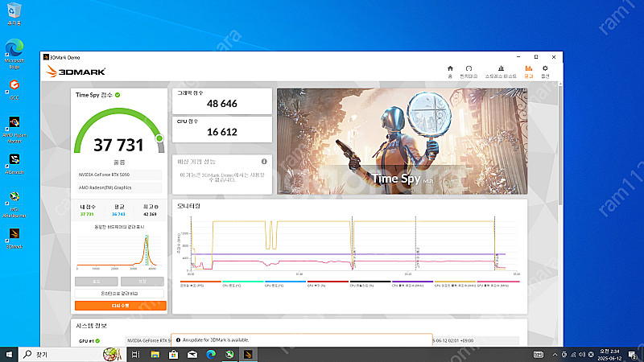Screen dimensions: 644x362
Task: Click the volume icon in system tray
Action: coord(581,355)
